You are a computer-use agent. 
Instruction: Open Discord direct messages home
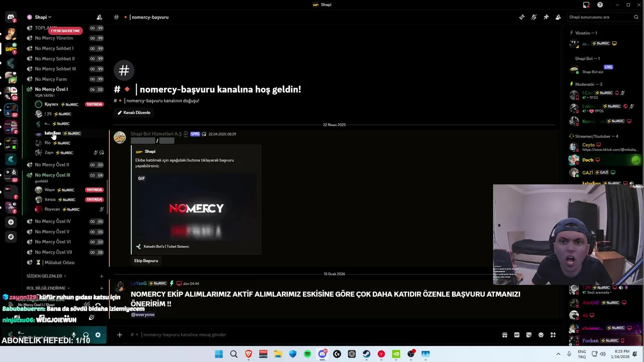pyautogui.click(x=11, y=17)
